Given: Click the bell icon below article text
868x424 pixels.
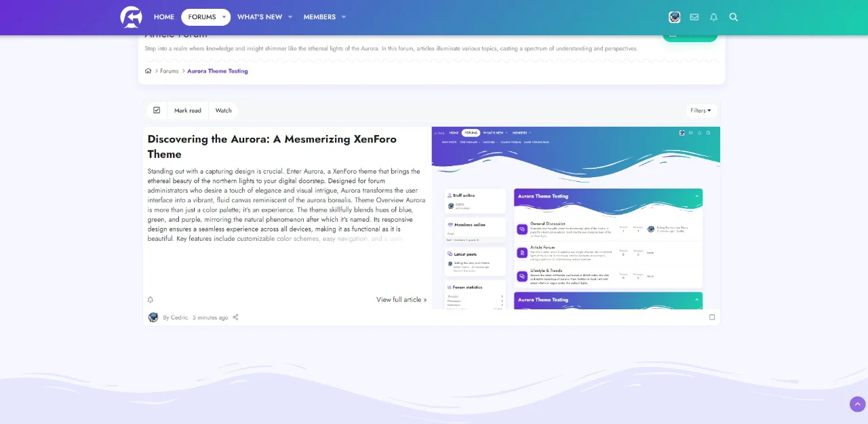Looking at the screenshot, I should coord(151,300).
